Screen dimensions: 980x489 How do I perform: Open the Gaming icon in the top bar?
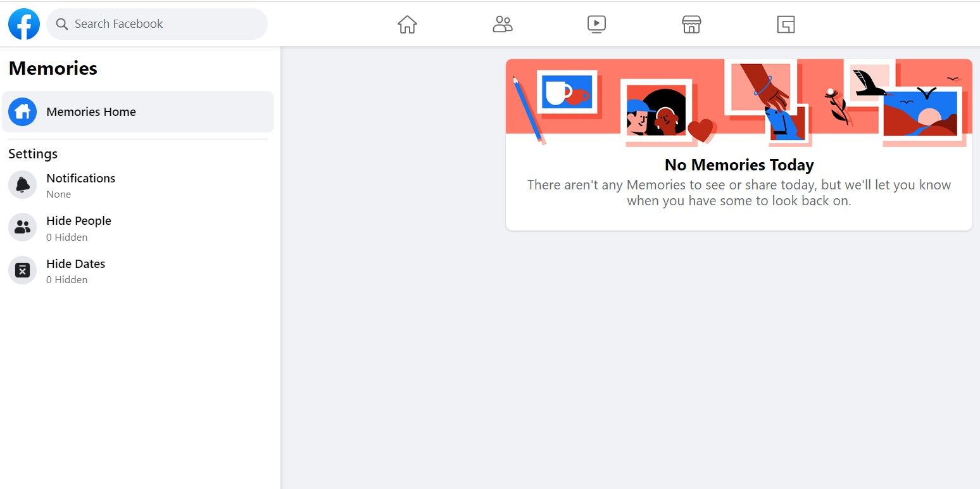[x=786, y=24]
